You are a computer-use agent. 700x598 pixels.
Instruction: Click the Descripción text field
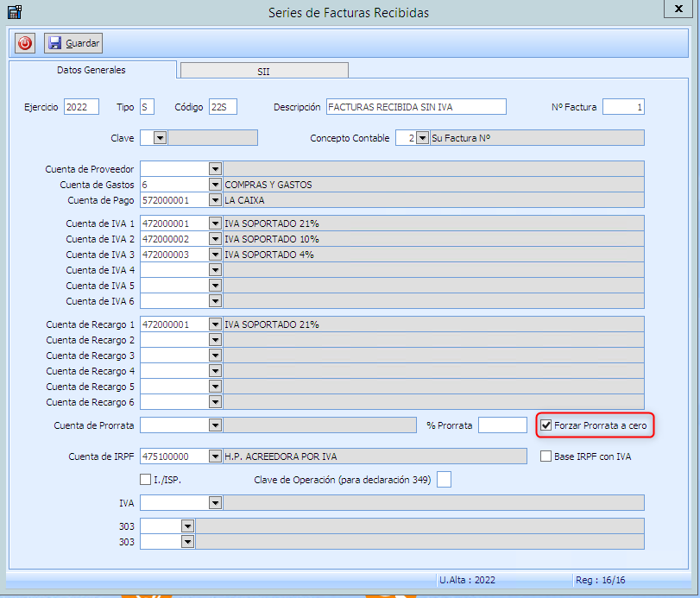click(415, 107)
